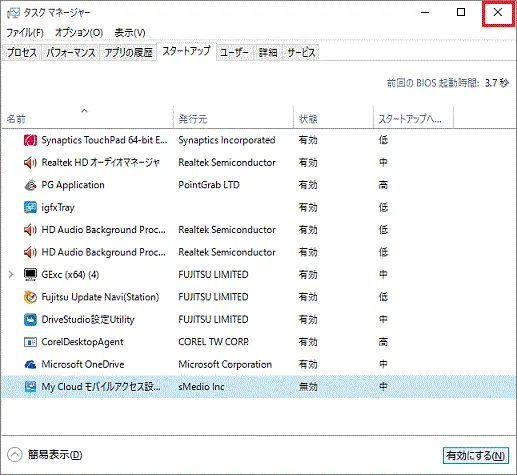This screenshot has height=475, width=517.
Task: Click the PG Application icon
Action: [30, 185]
